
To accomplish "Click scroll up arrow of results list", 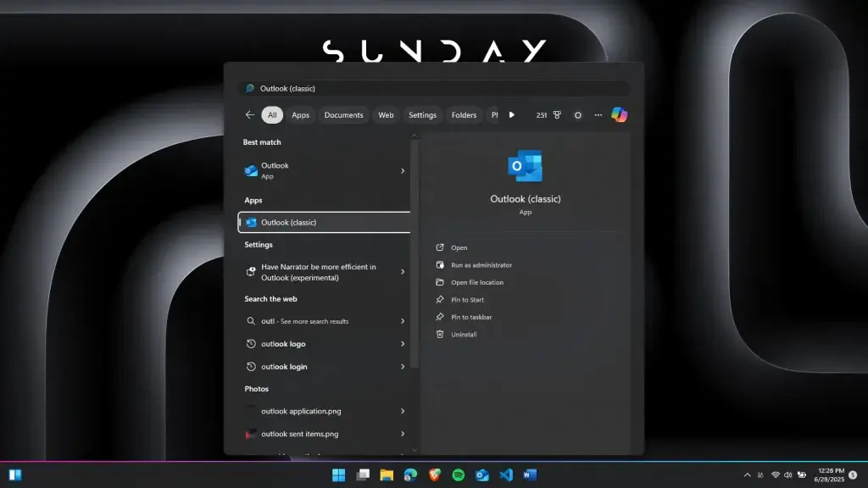I will pos(414,136).
